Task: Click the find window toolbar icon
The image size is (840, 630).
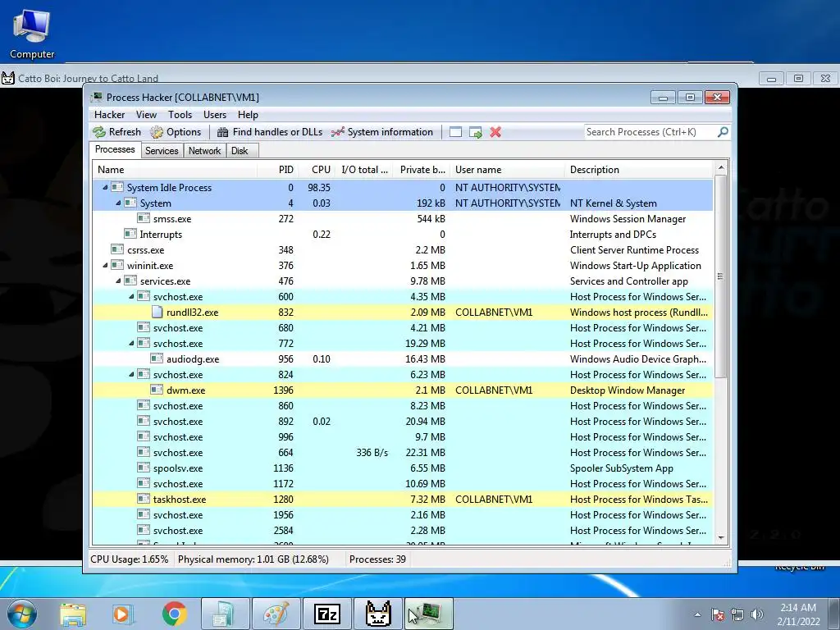Action: 455,132
